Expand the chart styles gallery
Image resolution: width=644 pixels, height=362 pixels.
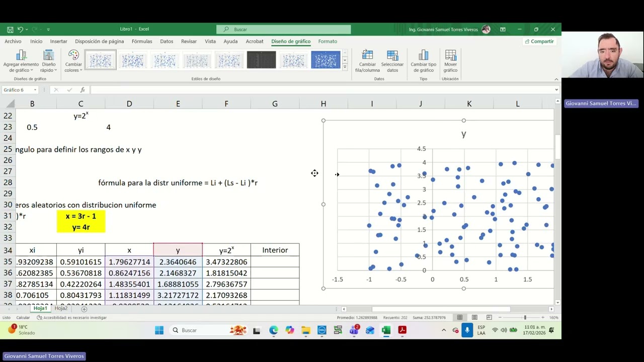[x=345, y=66]
